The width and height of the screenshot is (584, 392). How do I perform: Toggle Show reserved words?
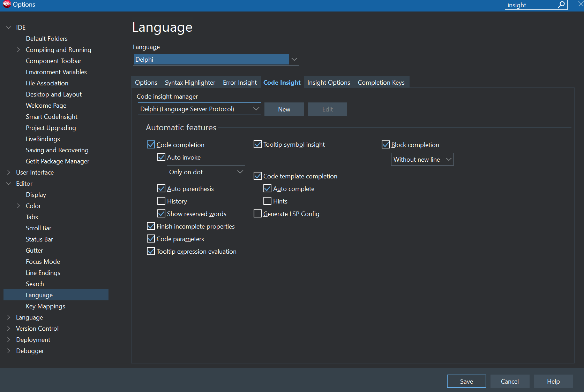(x=161, y=214)
